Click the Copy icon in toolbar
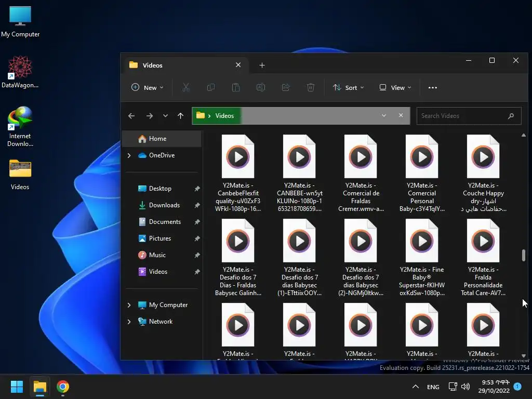The width and height of the screenshot is (532, 399). 211,87
